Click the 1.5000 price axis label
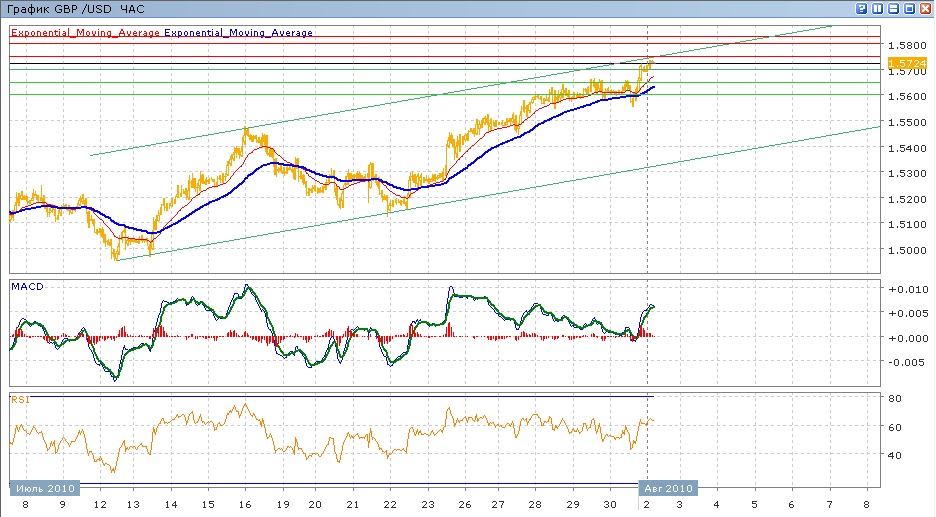 pyautogui.click(x=904, y=251)
